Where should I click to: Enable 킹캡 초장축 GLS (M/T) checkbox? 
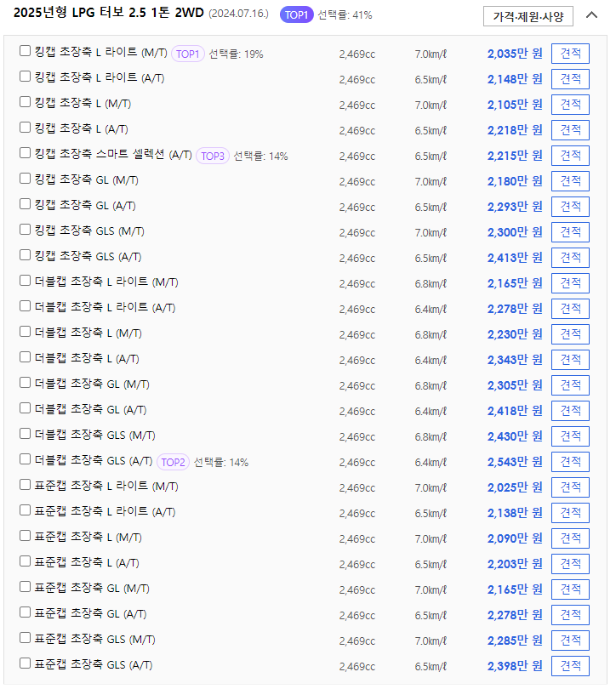[25, 230]
